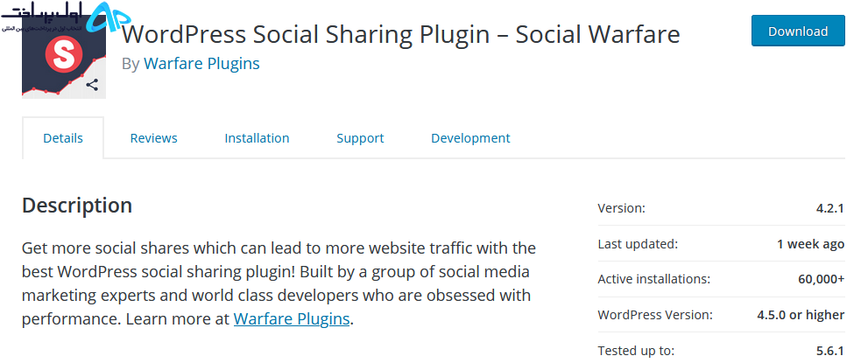The width and height of the screenshot is (868, 363).
Task: Click the Social Warfare plugin icon
Action: pos(64,57)
